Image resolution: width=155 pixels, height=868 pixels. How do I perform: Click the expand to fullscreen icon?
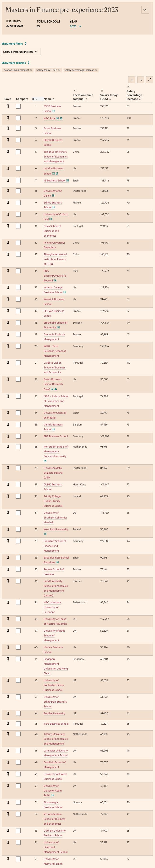click(150, 80)
